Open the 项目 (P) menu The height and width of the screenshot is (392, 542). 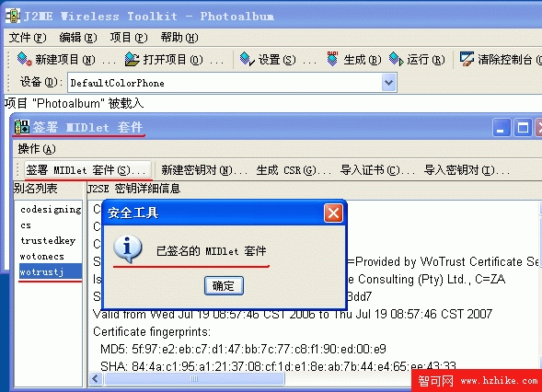(x=129, y=38)
